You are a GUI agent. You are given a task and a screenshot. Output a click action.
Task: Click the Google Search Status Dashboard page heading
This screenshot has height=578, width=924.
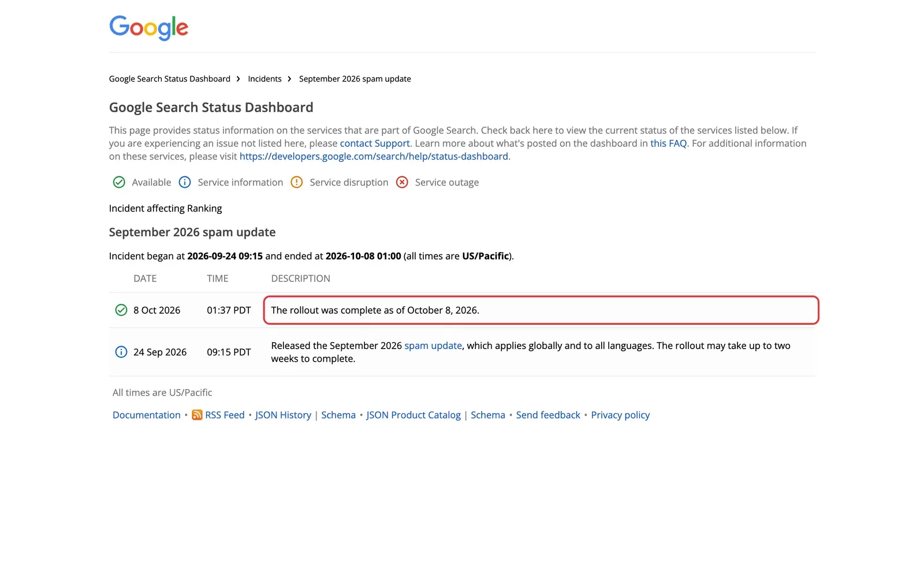tap(211, 108)
